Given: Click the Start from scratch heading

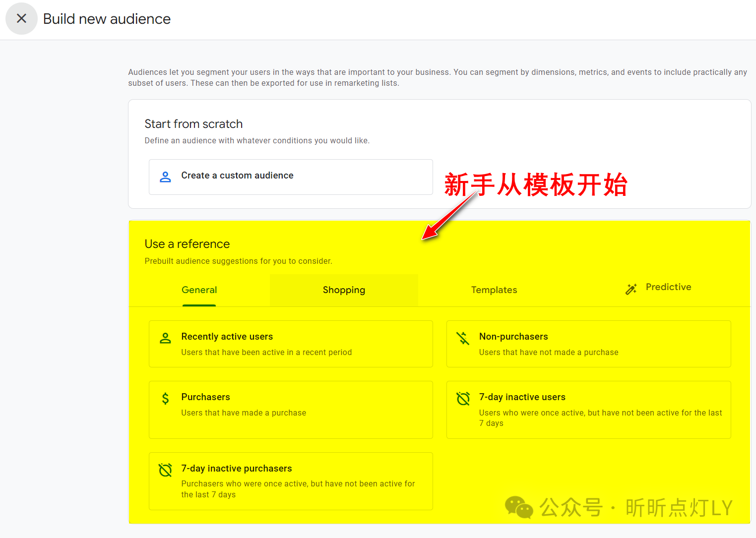Looking at the screenshot, I should pyautogui.click(x=193, y=124).
